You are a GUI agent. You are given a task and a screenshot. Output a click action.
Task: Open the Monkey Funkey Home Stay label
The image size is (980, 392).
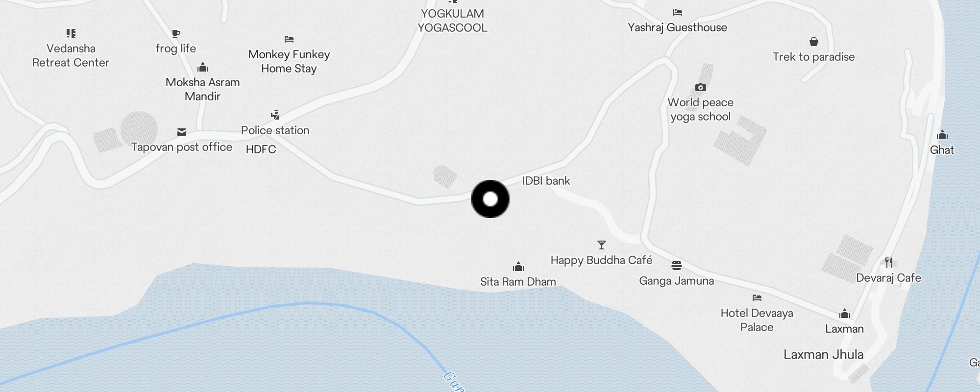pyautogui.click(x=289, y=61)
